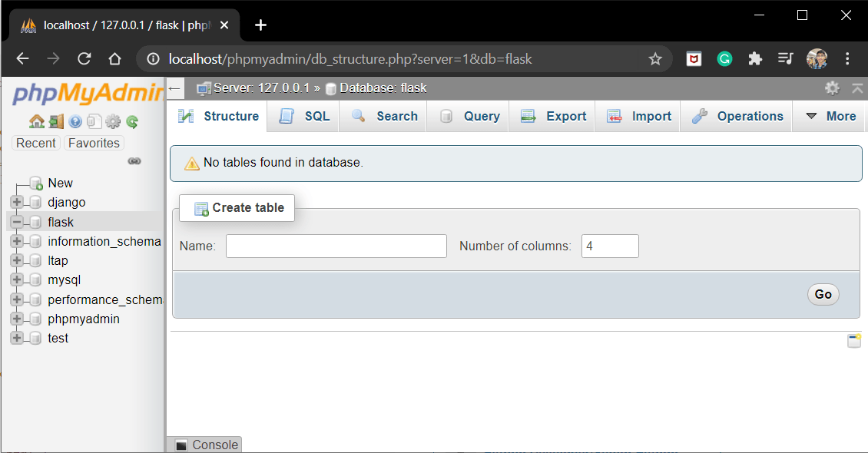Open the More tab dropdown
This screenshot has width=868, height=453.
tap(837, 116)
